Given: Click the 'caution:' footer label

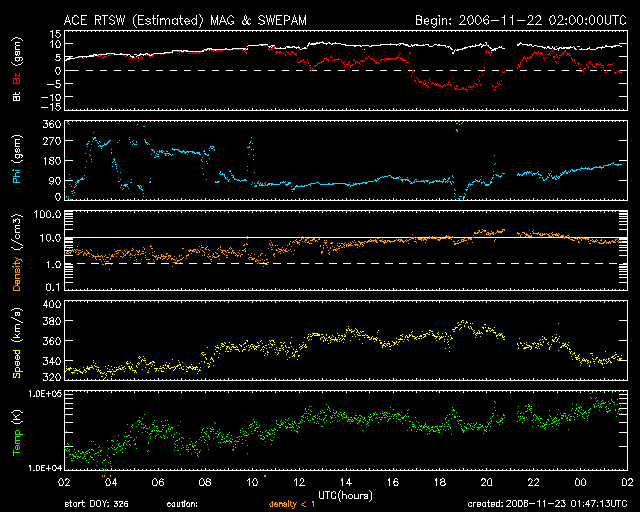Looking at the screenshot, I should [182, 504].
